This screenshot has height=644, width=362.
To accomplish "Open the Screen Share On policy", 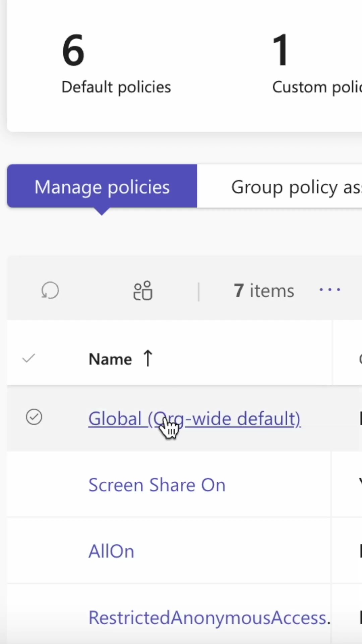I will click(157, 485).
